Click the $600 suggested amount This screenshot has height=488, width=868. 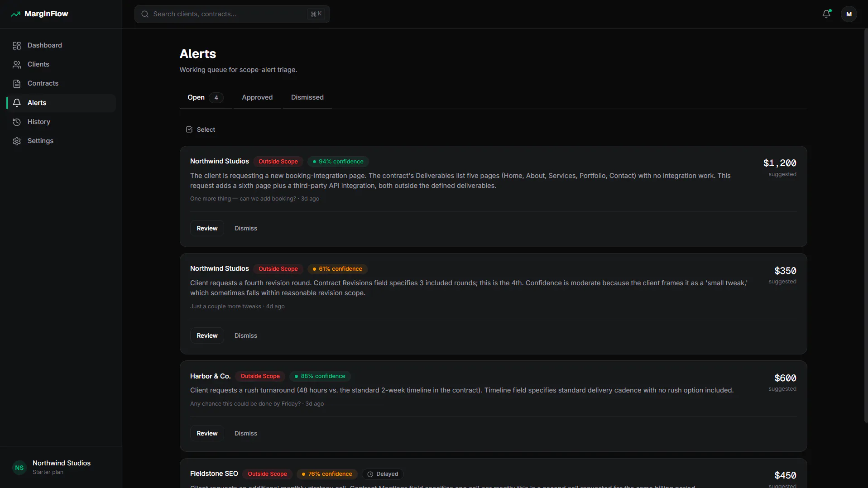pyautogui.click(x=785, y=378)
